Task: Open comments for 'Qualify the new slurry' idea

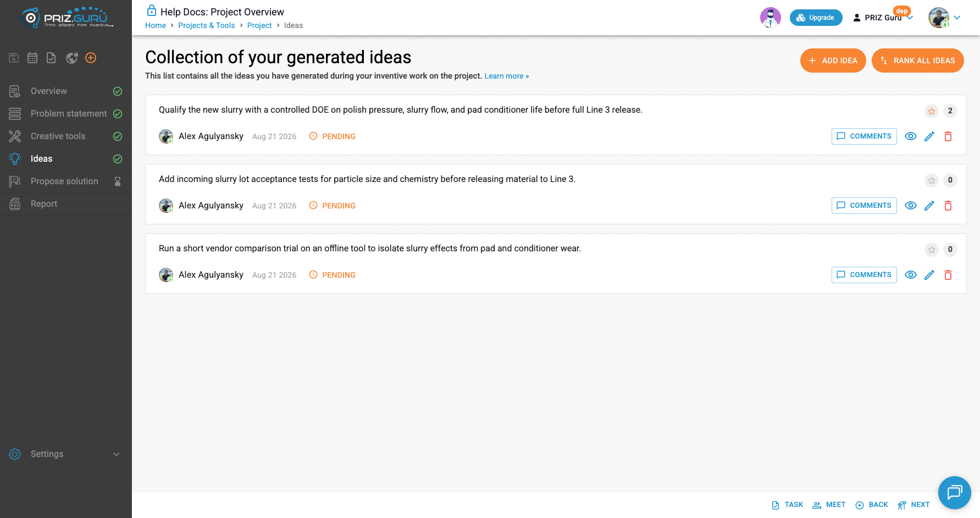Action: 864,136
